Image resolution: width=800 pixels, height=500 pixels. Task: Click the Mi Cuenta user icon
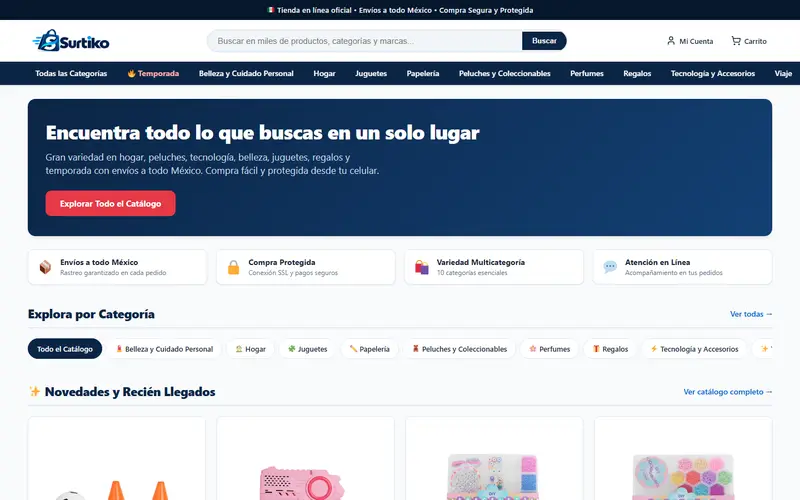(x=671, y=41)
